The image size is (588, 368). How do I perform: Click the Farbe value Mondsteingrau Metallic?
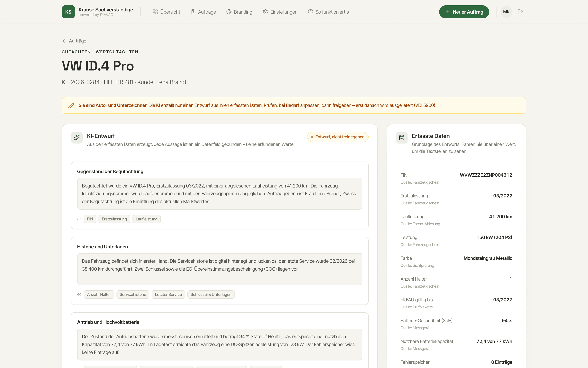(x=488, y=258)
